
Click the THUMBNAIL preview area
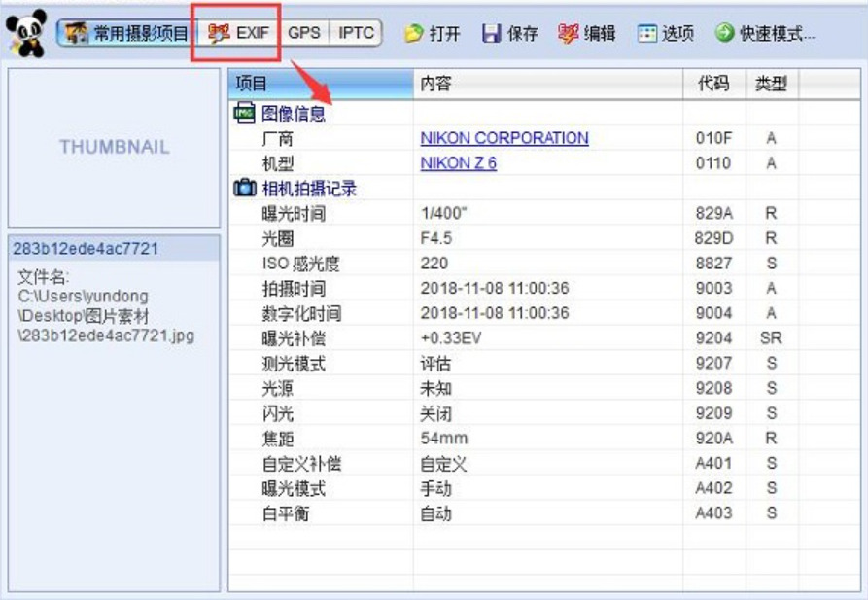point(114,148)
